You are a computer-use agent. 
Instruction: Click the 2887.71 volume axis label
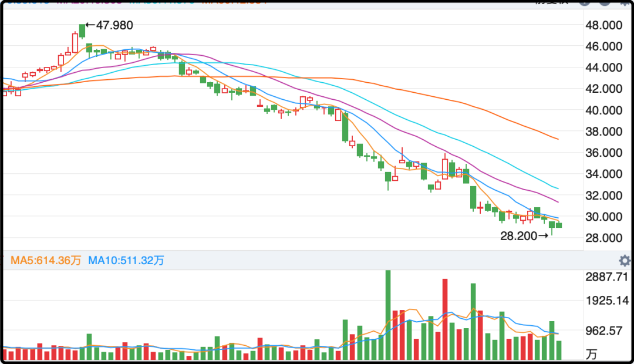coord(608,277)
